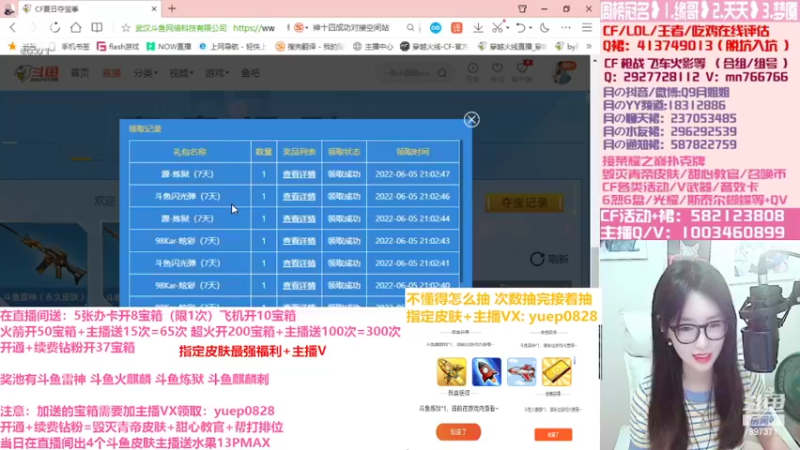
Task: Open the 鱼吧 nav item
Action: point(250,73)
